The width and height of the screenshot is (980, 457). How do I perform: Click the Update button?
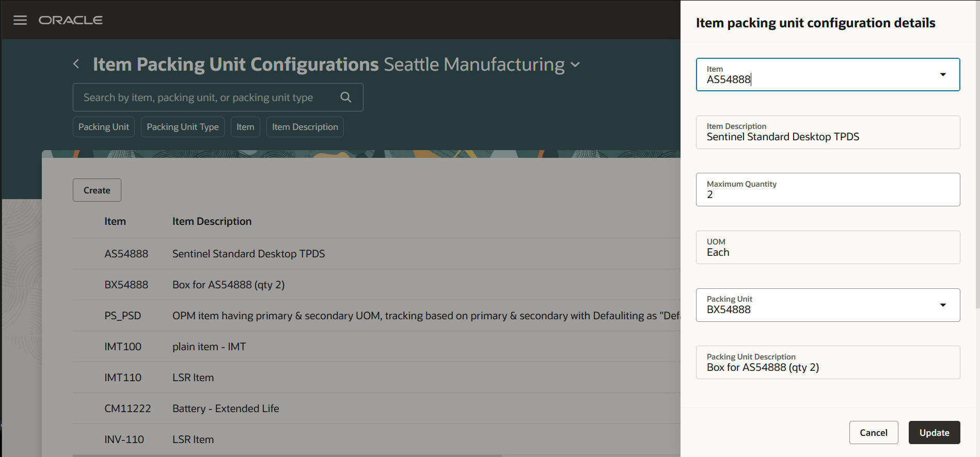coord(934,432)
